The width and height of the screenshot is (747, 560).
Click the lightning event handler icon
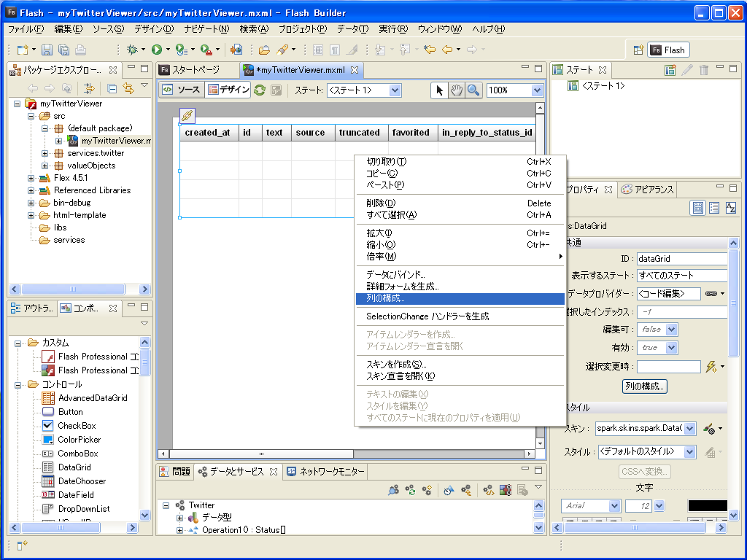click(711, 367)
